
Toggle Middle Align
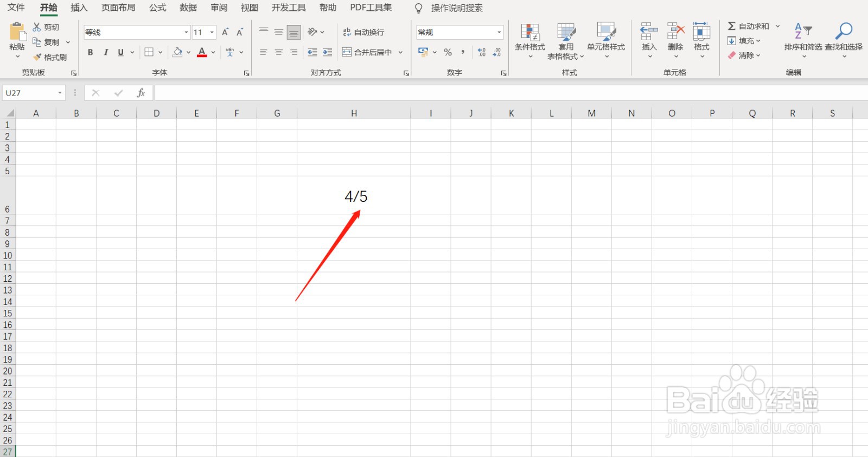[278, 32]
